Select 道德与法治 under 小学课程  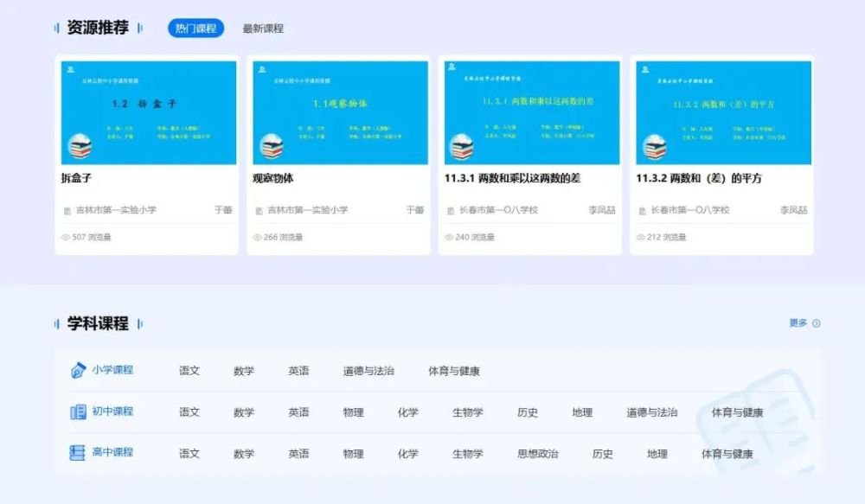[368, 371]
